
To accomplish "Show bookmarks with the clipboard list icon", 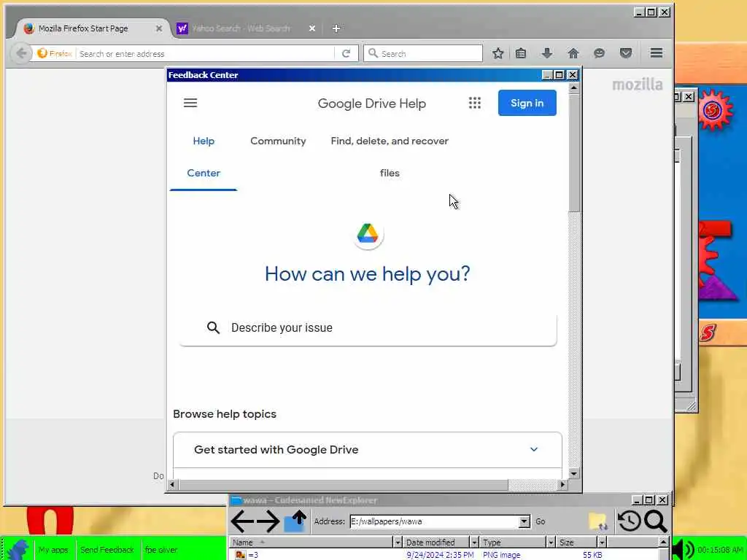I will coord(521,53).
